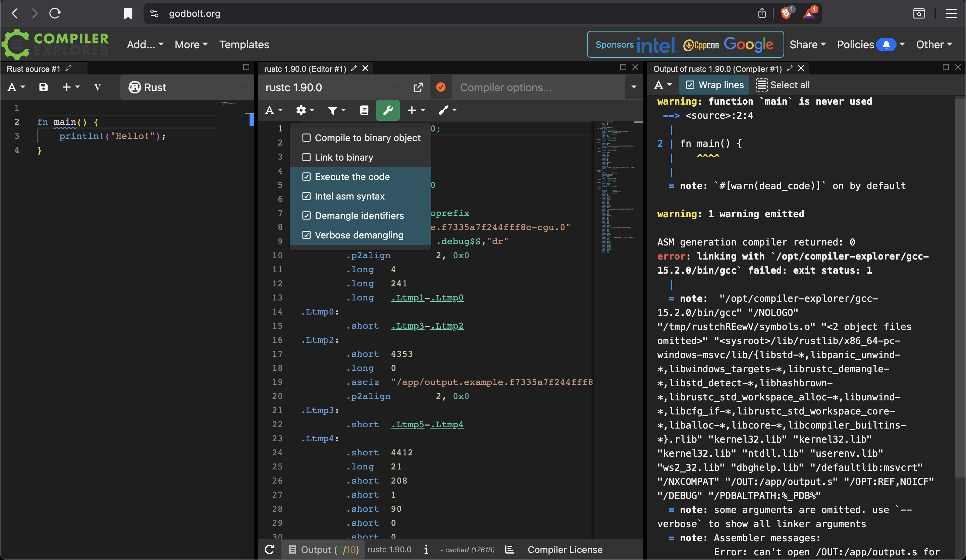Click the libraries book icon
Image resolution: width=966 pixels, height=560 pixels.
[364, 110]
